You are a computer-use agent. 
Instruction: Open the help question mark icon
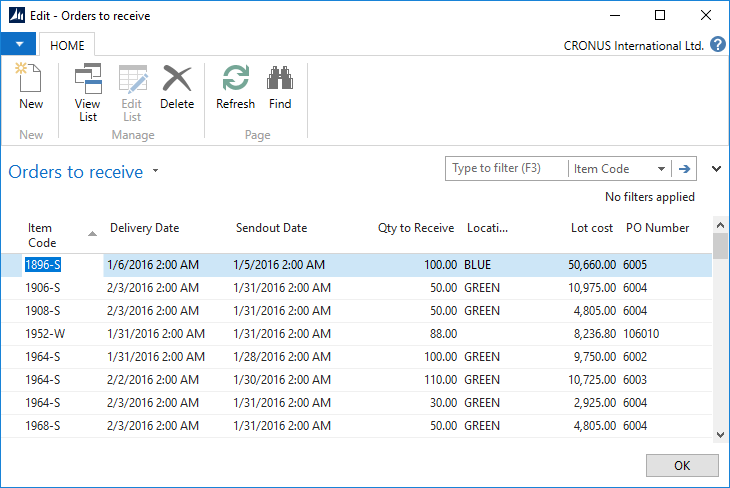pos(718,45)
